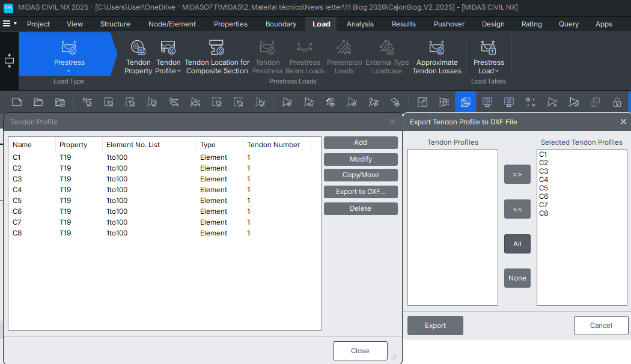
Task: Click the Shrink Elements toolbar icon
Action: 422,102
